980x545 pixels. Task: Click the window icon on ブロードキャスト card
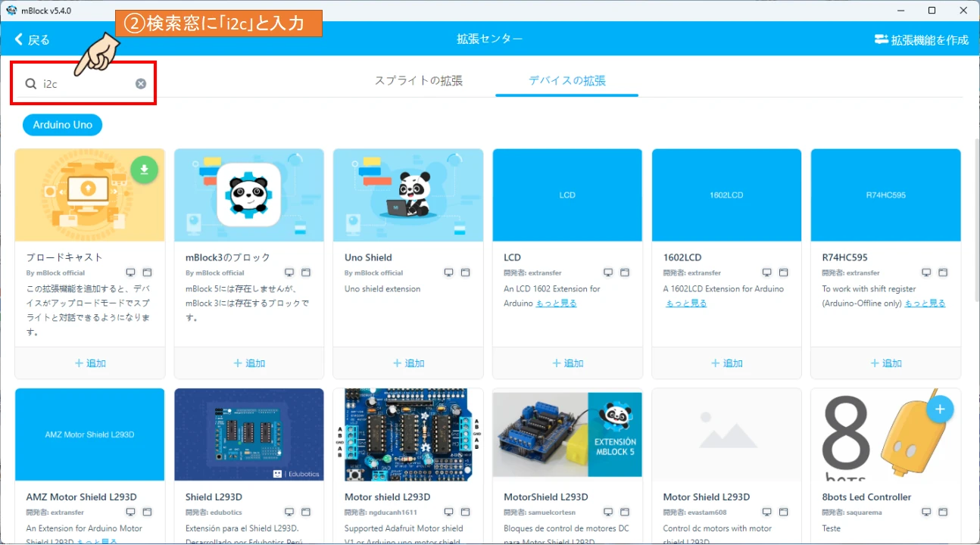[x=148, y=272]
